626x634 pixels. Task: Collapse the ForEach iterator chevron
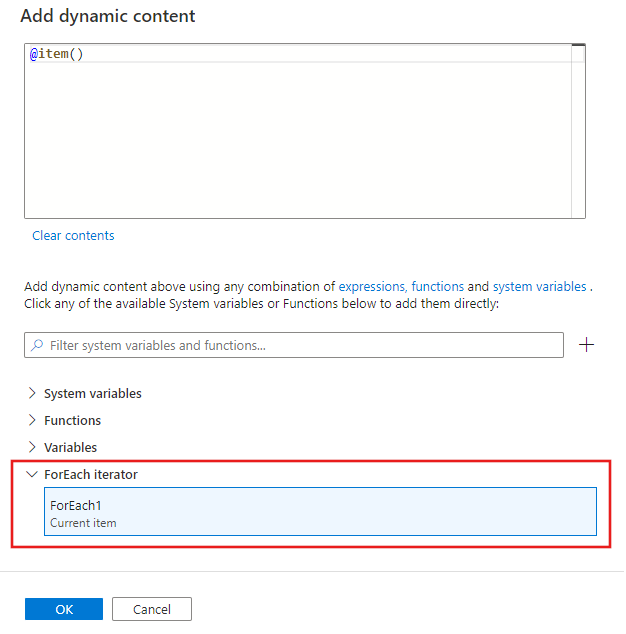click(x=32, y=474)
